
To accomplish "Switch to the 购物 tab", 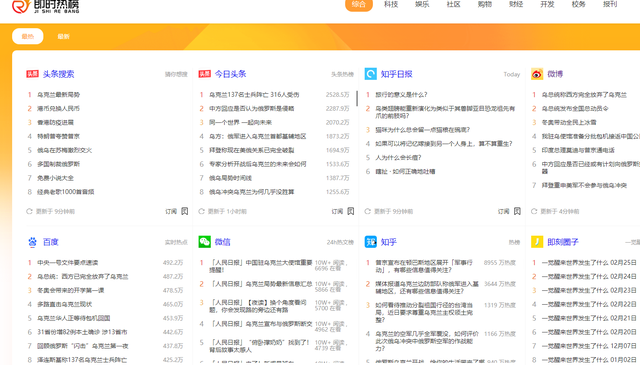I will click(x=485, y=4).
